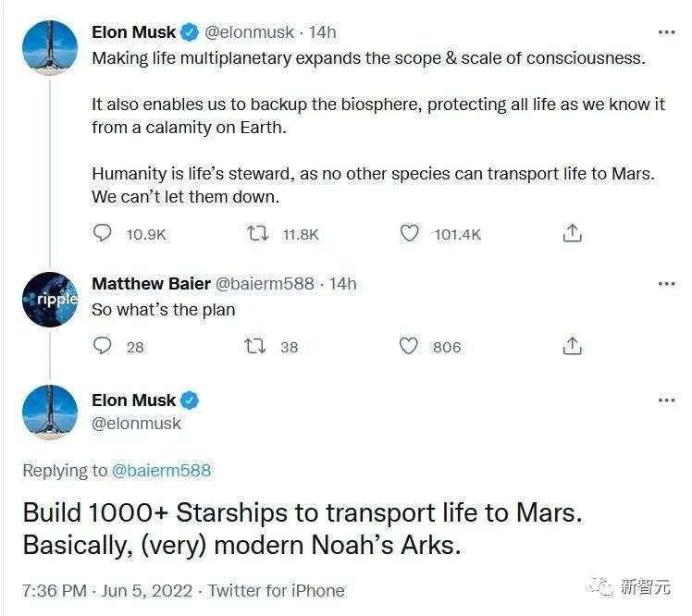Image resolution: width=692 pixels, height=616 pixels.
Task: Share Matthew Baier's tweet
Action: coord(573,346)
